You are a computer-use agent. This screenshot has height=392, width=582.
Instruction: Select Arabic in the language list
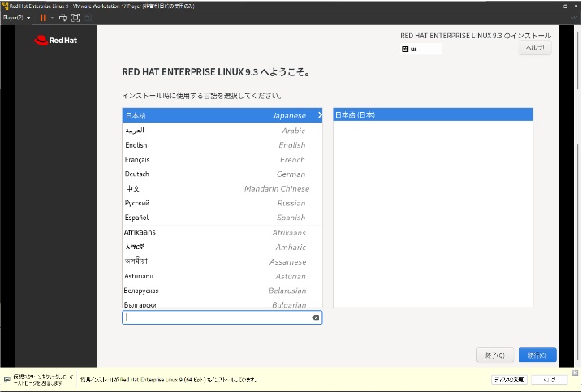[x=222, y=131]
